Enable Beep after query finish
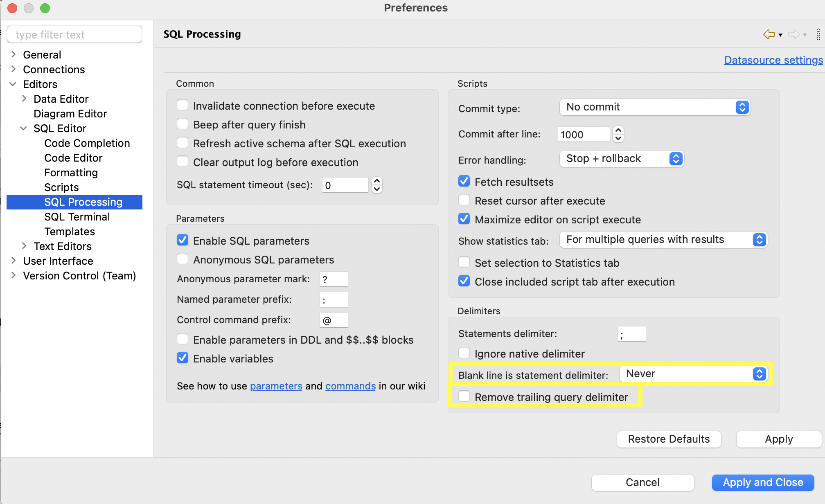Image resolution: width=825 pixels, height=504 pixels. 183,124
